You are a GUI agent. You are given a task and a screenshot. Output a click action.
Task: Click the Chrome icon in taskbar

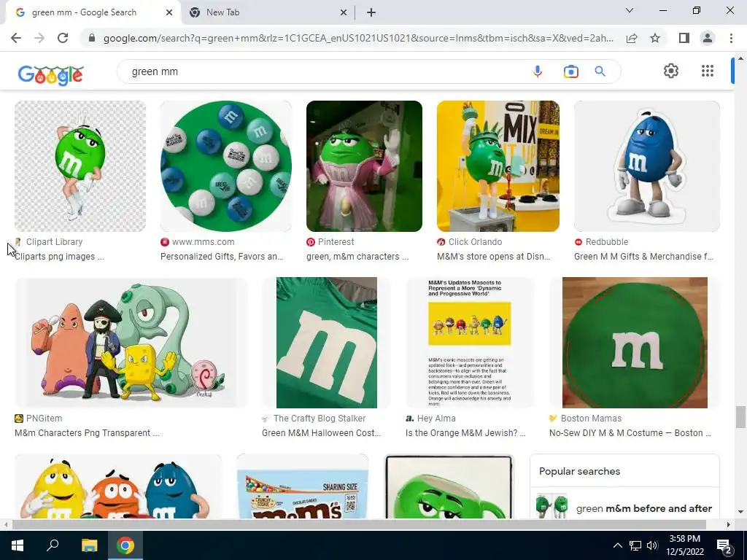(x=125, y=545)
